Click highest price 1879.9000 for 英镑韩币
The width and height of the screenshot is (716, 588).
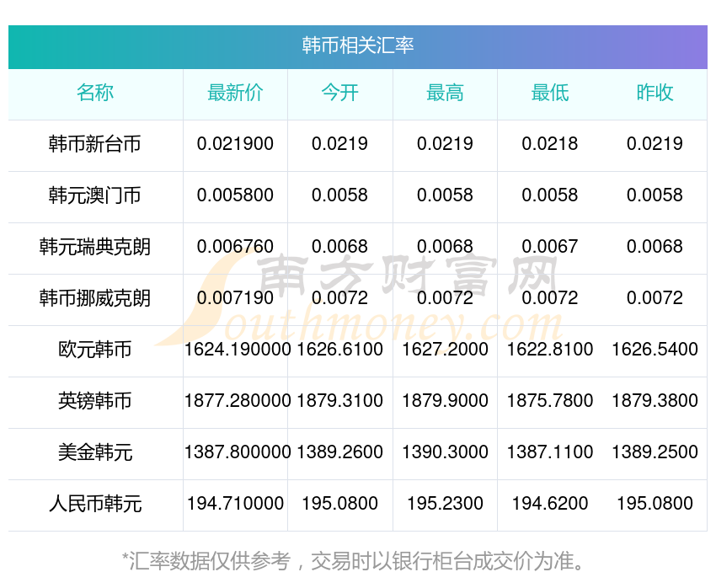coord(446,401)
